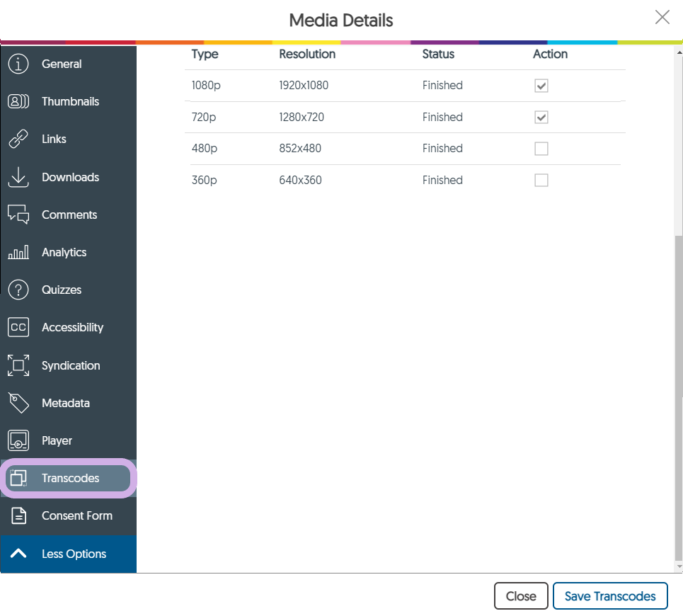Click the scrollbar up arrow

pos(679,52)
